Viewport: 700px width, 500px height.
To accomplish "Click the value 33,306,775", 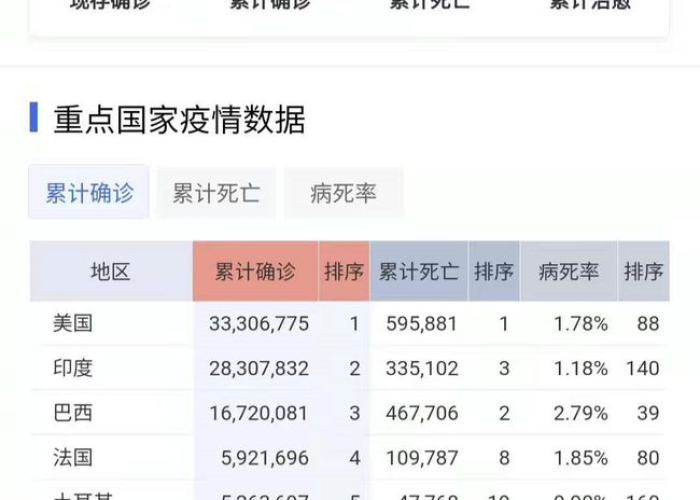I will 259,324.
